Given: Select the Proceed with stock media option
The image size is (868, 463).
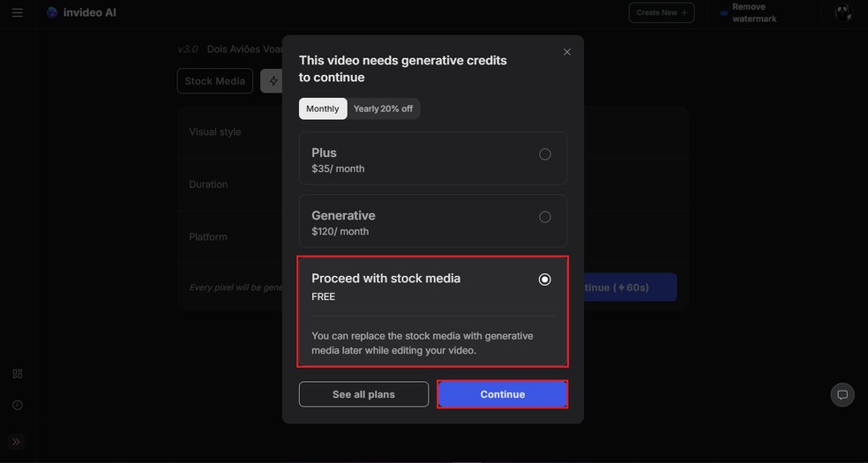Looking at the screenshot, I should [545, 280].
